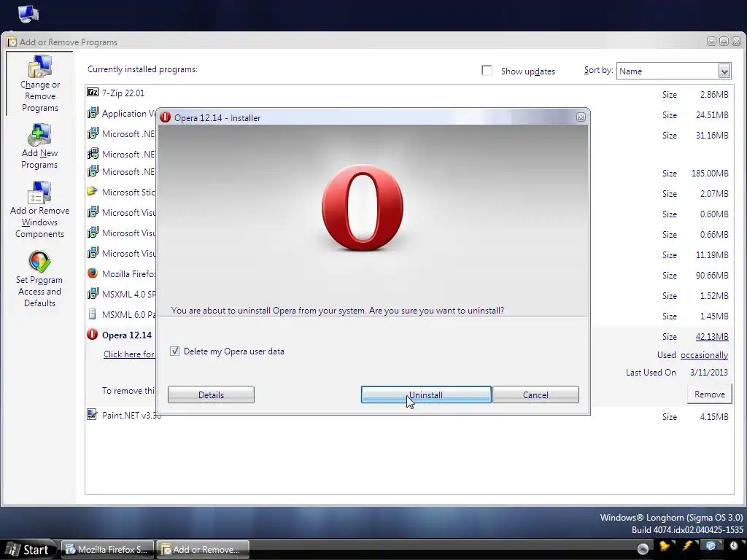Switch to Add or Remove taskbar button
747x560 pixels.
[203, 550]
